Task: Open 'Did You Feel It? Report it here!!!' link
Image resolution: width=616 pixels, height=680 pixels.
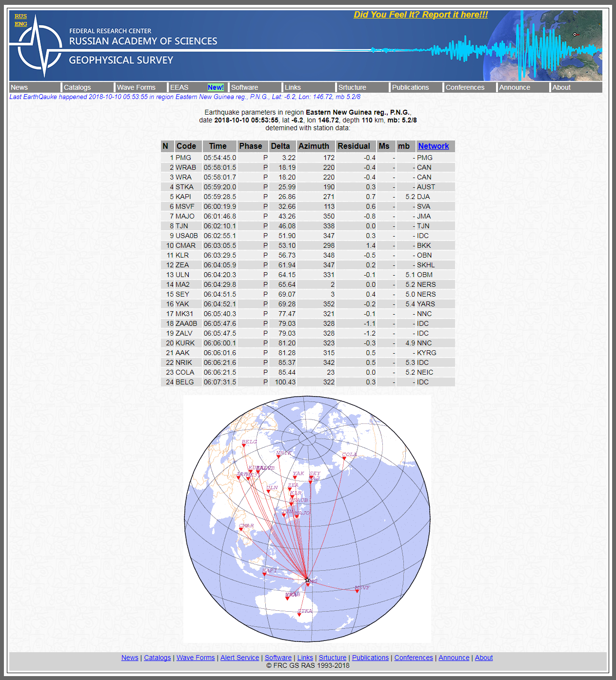Action: coord(421,15)
